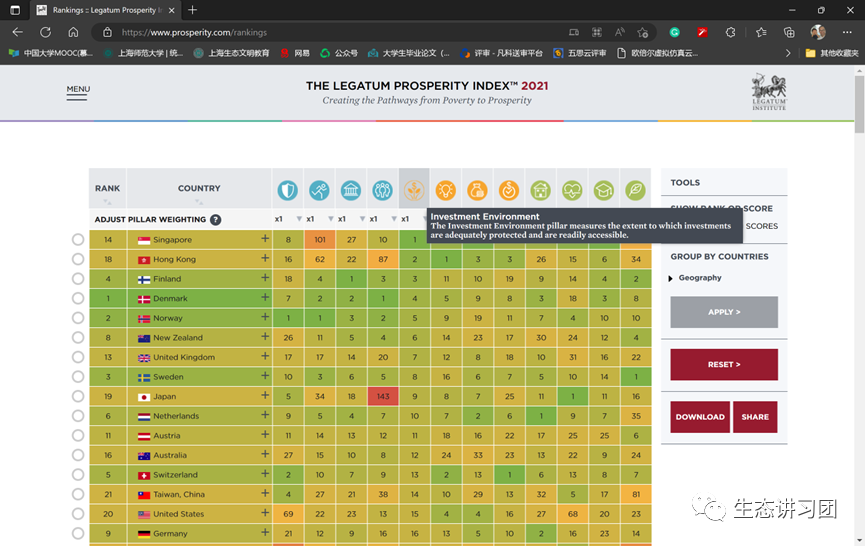The width and height of the screenshot is (865, 546).
Task: Open the 其他收藏夹 bookmarks folder
Action: pyautogui.click(x=832, y=53)
